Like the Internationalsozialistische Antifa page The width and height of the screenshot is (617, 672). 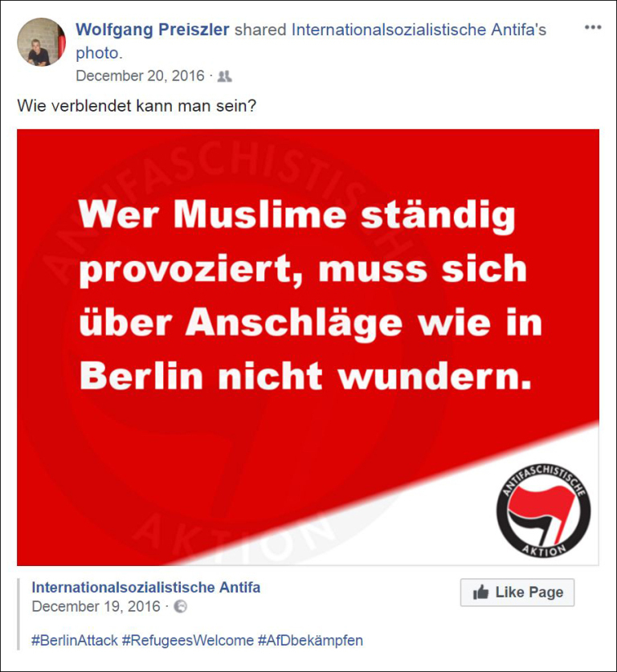[517, 593]
